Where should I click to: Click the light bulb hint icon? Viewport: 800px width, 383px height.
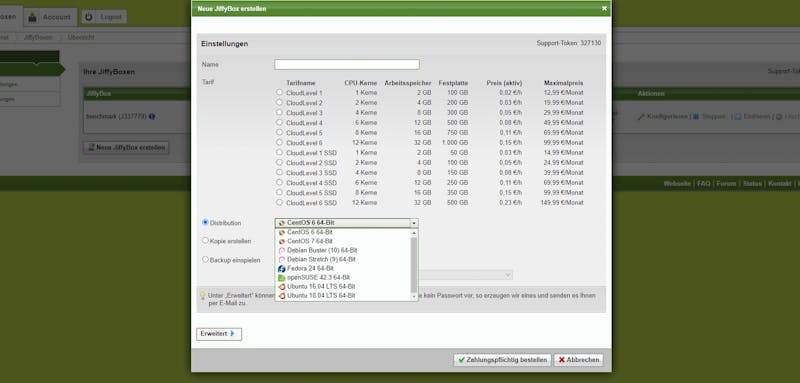pyautogui.click(x=203, y=295)
